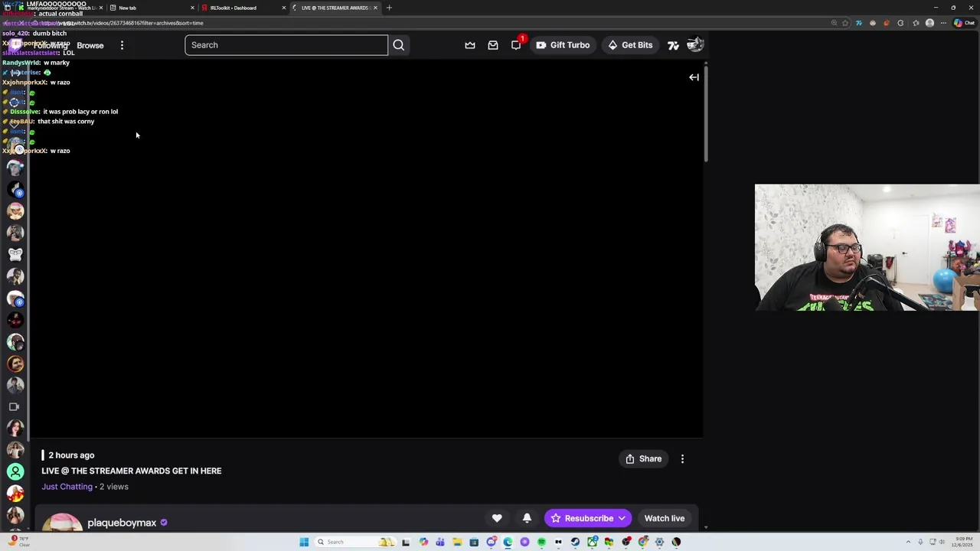Open the video options three-dot menu
This screenshot has height=551, width=980.
point(682,459)
